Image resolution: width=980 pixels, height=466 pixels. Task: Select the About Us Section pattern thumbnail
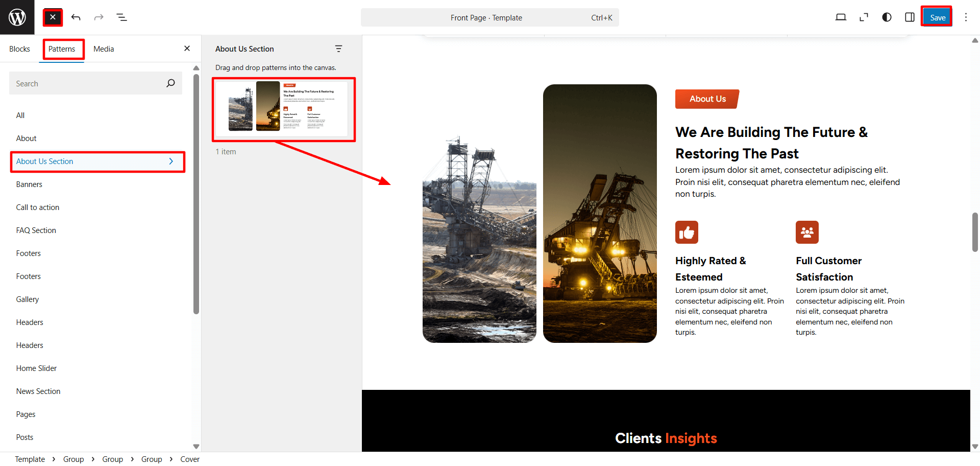tap(283, 109)
